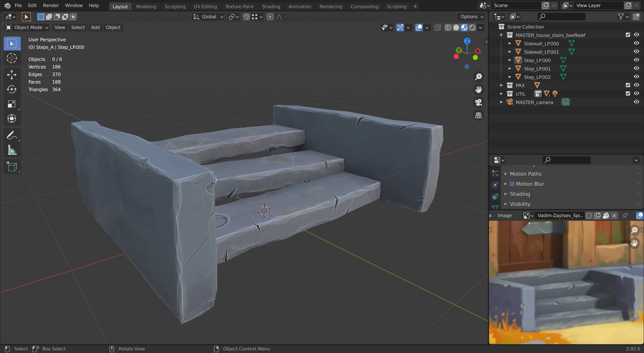Toggle camera view in viewport
Image resolution: width=644 pixels, height=353 pixels.
pyautogui.click(x=478, y=102)
